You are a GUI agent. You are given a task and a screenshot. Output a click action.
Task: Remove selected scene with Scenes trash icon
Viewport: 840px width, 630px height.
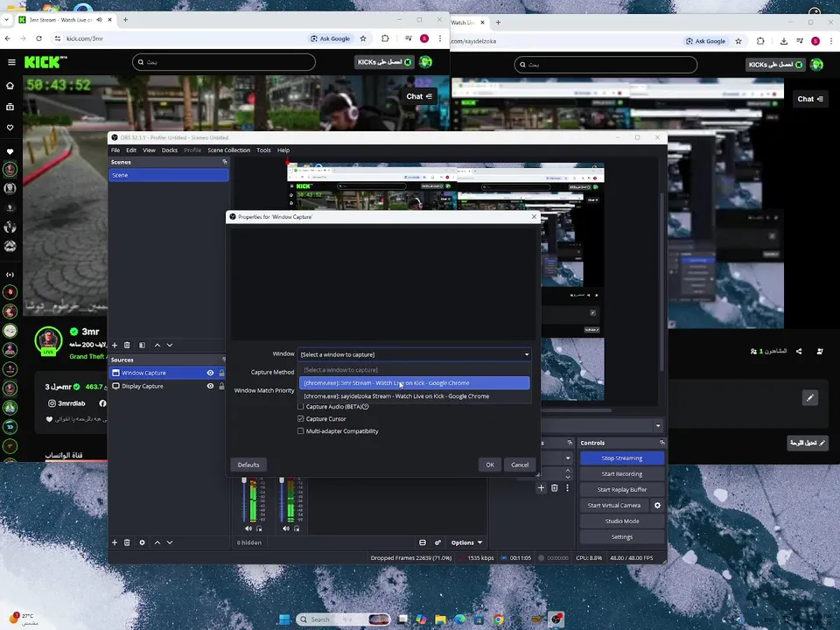127,345
